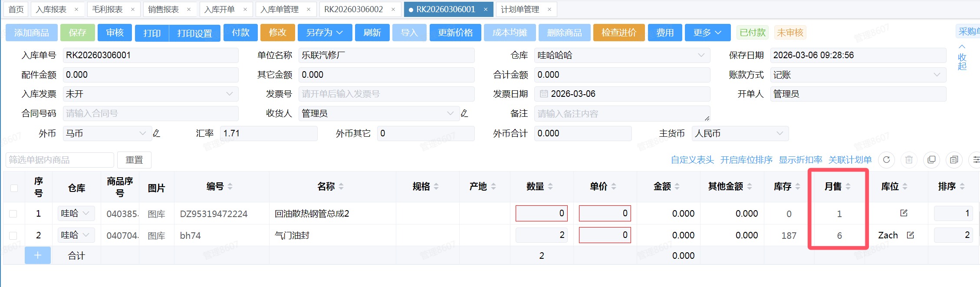Click the 图库 link in row 1
This screenshot has width=980, height=287.
(156, 214)
